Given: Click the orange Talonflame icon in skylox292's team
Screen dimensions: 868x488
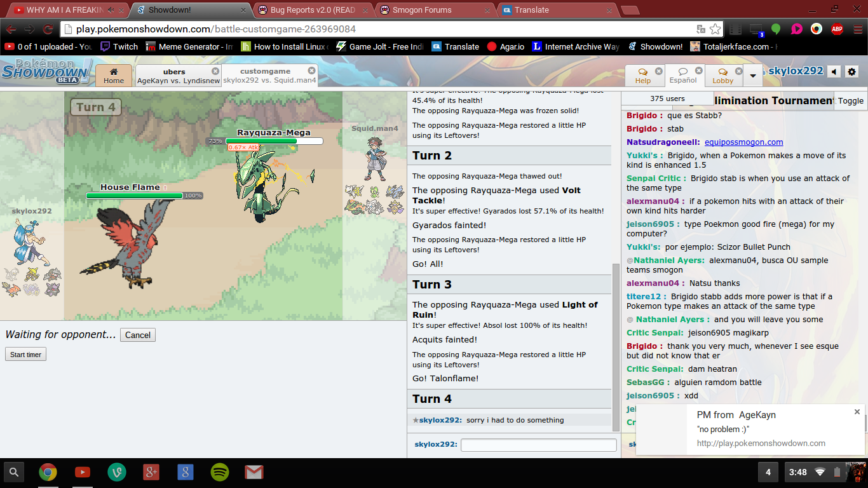Looking at the screenshot, I should click(x=11, y=289).
